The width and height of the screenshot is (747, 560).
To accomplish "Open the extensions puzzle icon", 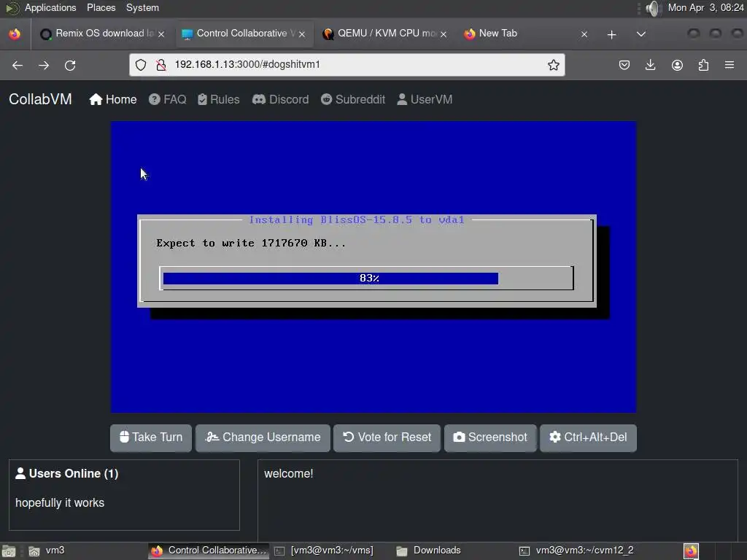I will pyautogui.click(x=703, y=65).
